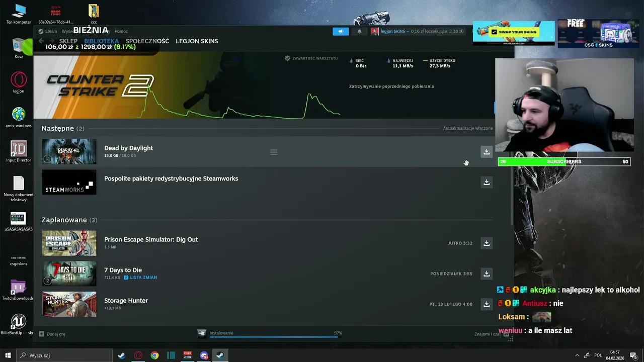Grab the reorder handle on Dead by Daylight row
This screenshot has width=644, height=362.
click(x=274, y=152)
